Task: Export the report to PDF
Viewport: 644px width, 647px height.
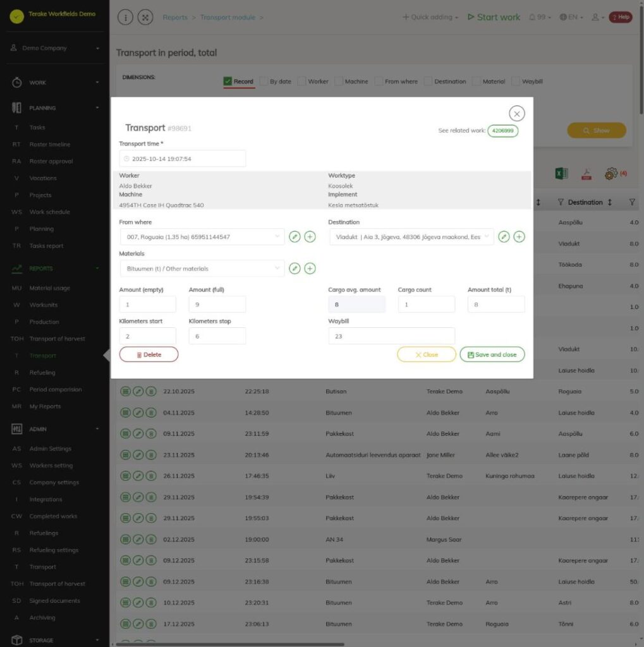Action: click(x=586, y=174)
